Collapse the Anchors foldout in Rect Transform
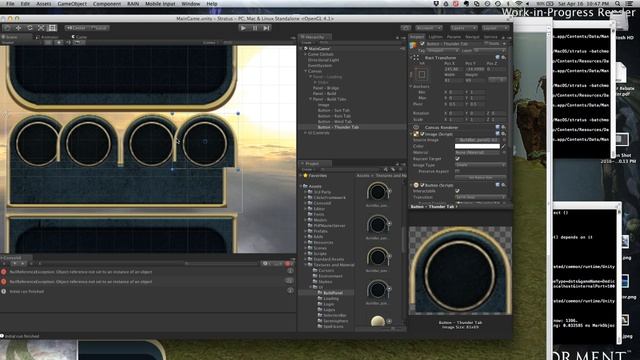 [411, 87]
